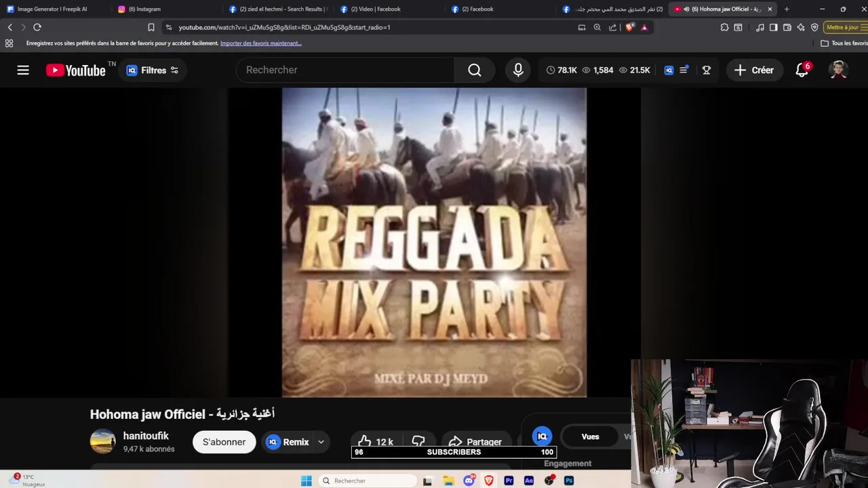Click the 21.5K eye stat

tap(634, 70)
